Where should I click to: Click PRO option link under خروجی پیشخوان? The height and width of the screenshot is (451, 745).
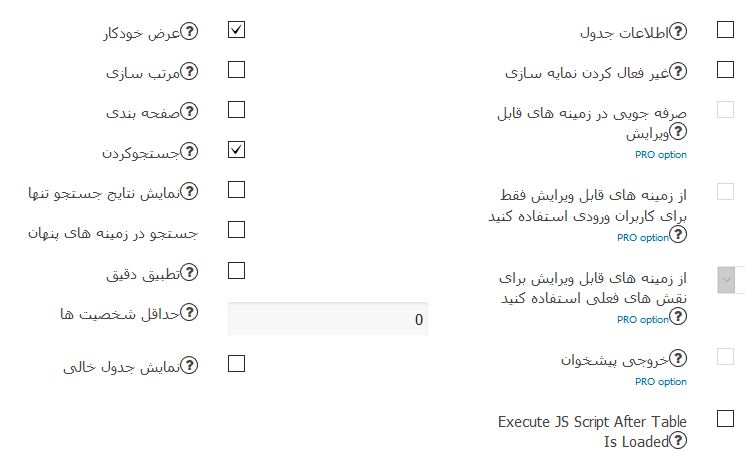click(x=661, y=382)
